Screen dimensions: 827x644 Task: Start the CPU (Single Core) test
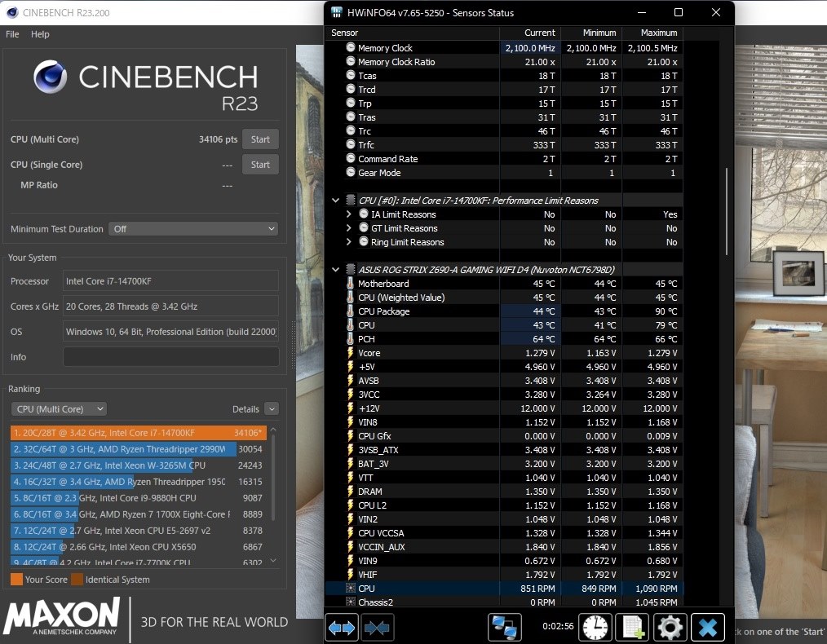click(x=260, y=165)
